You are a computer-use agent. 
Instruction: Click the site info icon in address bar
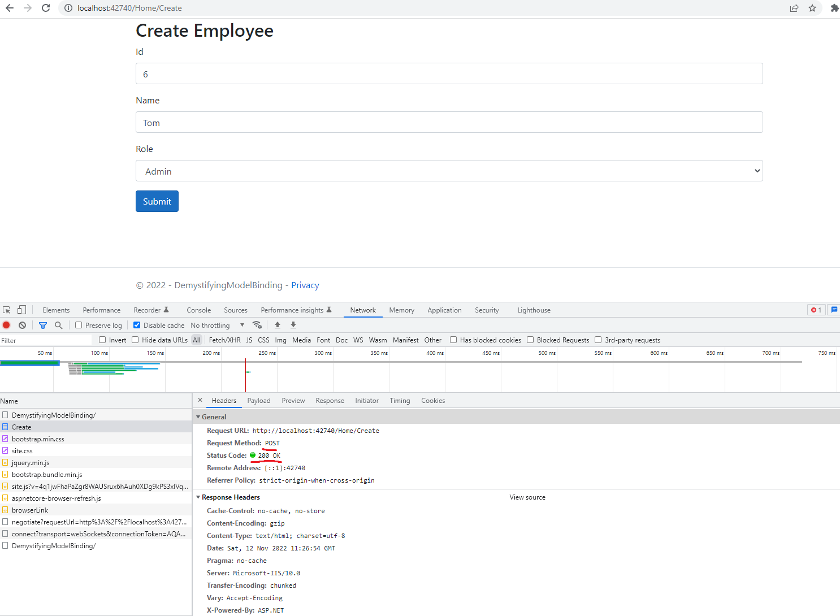(68, 8)
